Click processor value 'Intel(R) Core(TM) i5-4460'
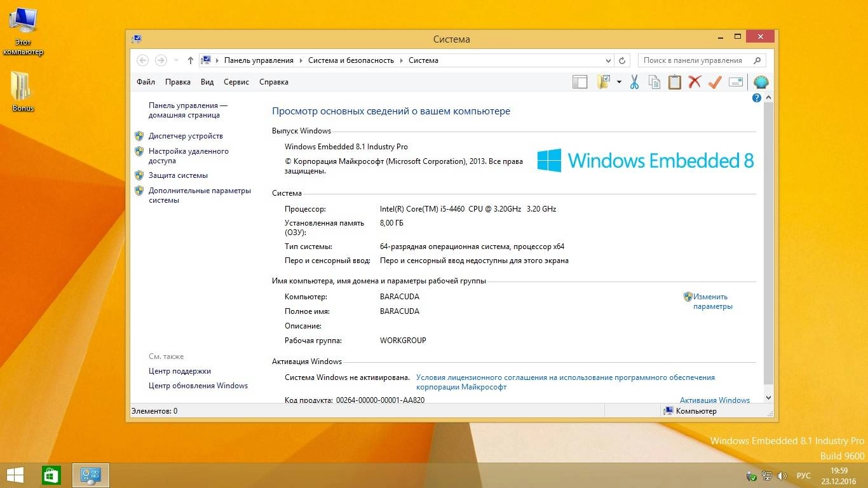Screen dimensions: 868x488 423,209
